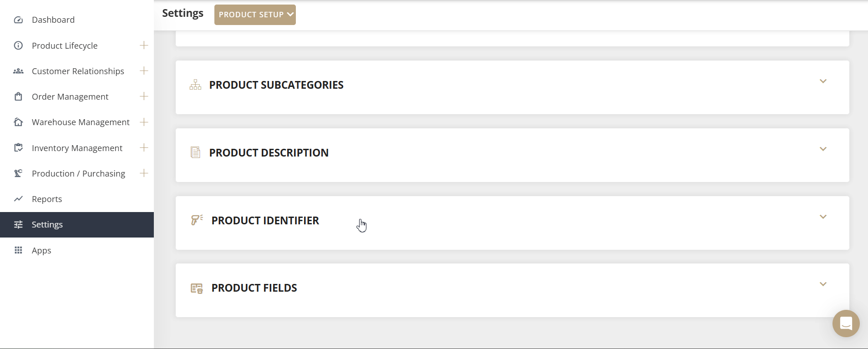This screenshot has width=868, height=349.
Task: Click the Apps grid icon
Action: click(18, 250)
